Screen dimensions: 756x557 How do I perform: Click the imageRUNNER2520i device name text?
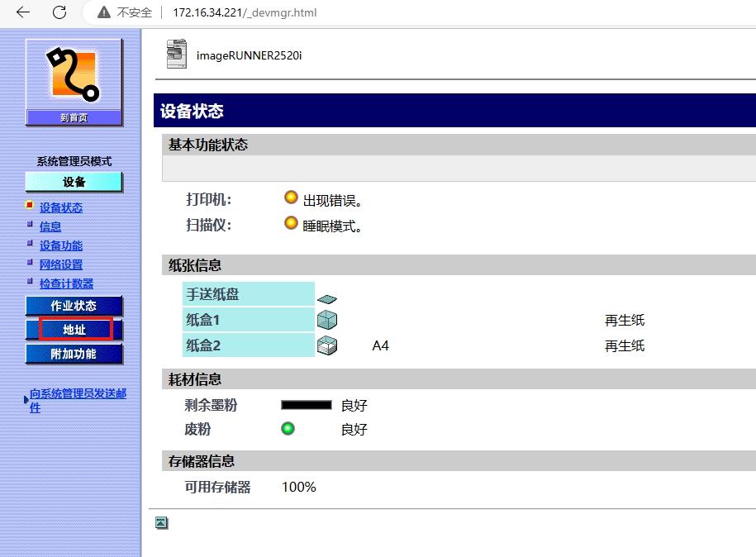point(249,55)
